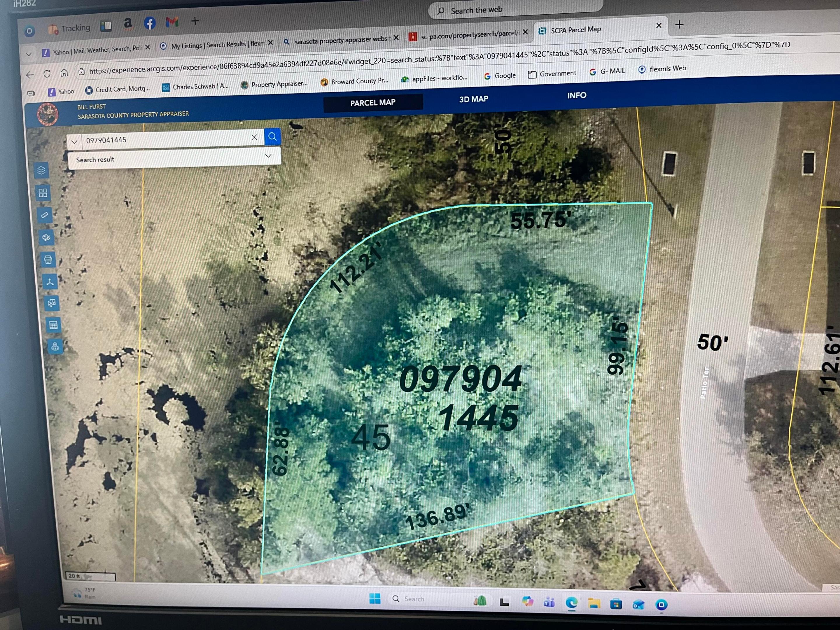Image resolution: width=840 pixels, height=630 pixels.
Task: Open the attribute table icon
Action: 53,325
